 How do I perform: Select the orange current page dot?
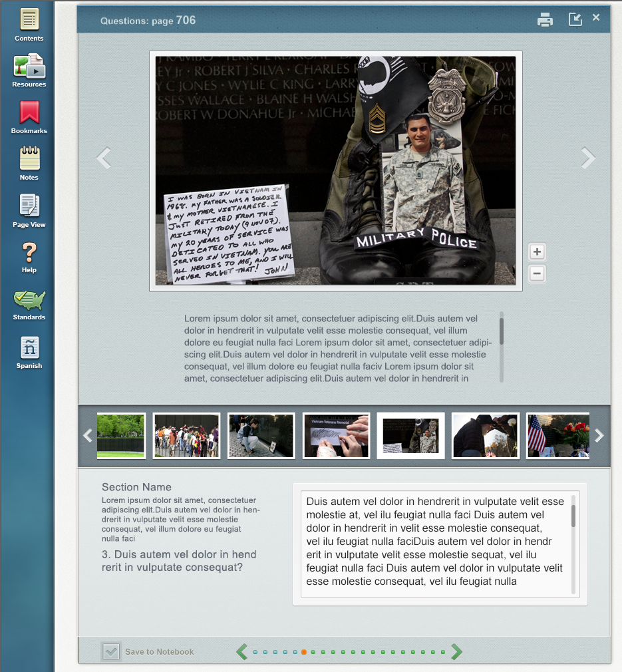[x=304, y=652]
